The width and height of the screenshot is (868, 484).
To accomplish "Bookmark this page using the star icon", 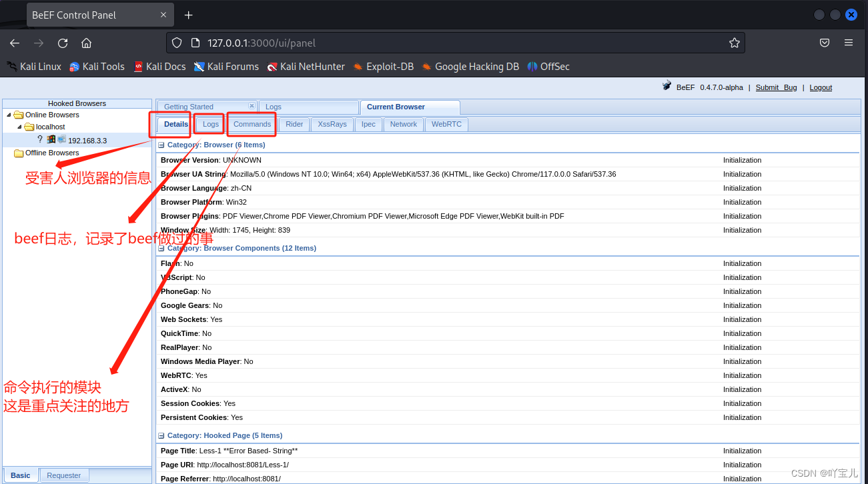I will [735, 42].
